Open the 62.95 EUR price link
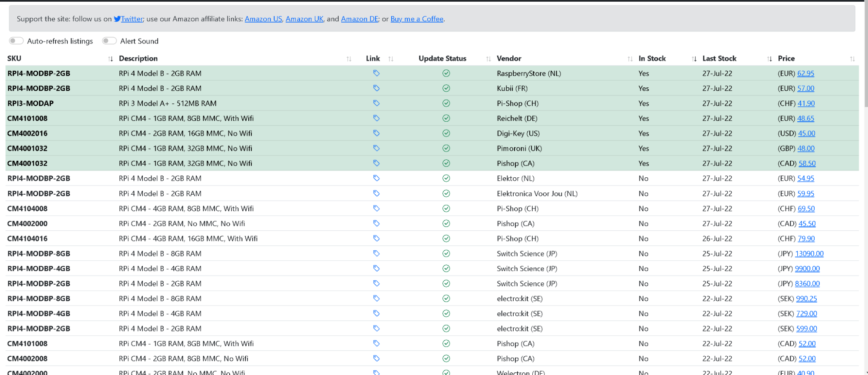868x375 pixels. click(x=805, y=73)
